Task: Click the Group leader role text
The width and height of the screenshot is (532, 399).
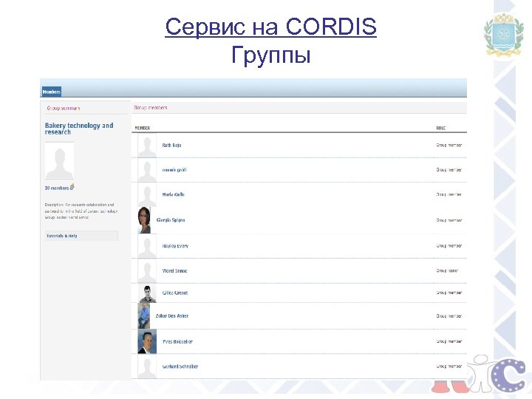Action: (x=447, y=270)
